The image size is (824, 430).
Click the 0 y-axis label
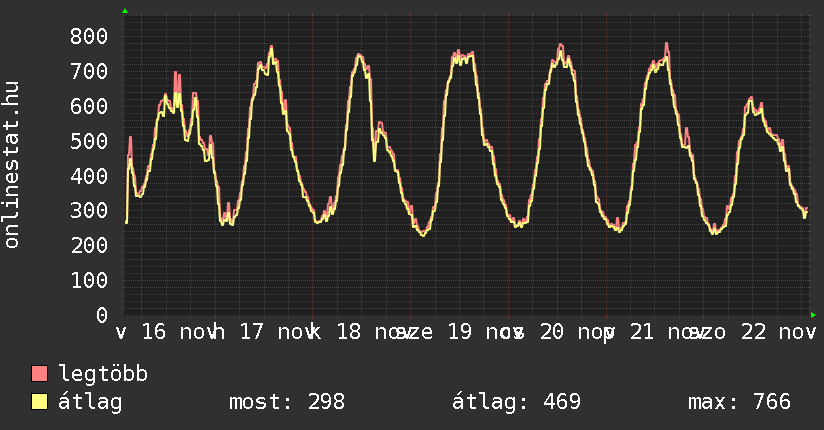101,315
